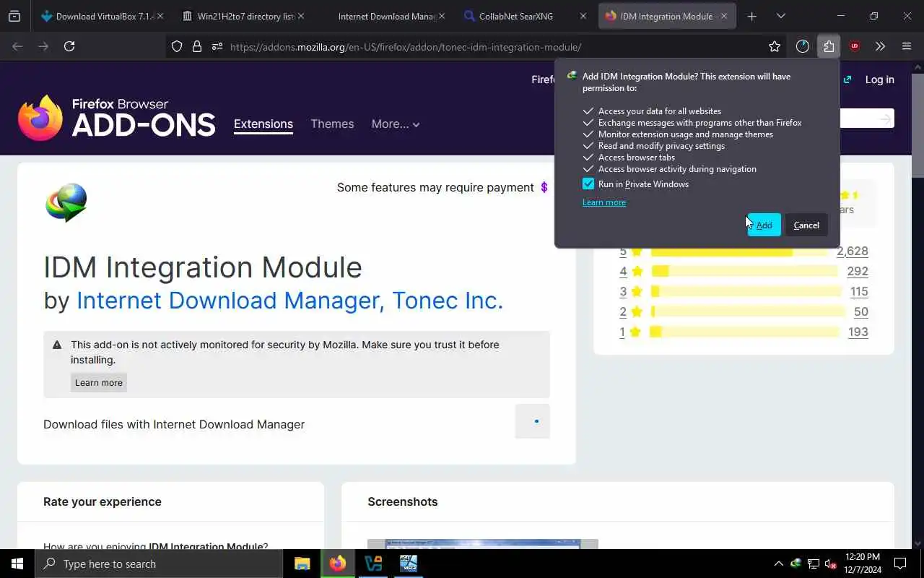Click the 1-star rating bar

[x=745, y=332]
